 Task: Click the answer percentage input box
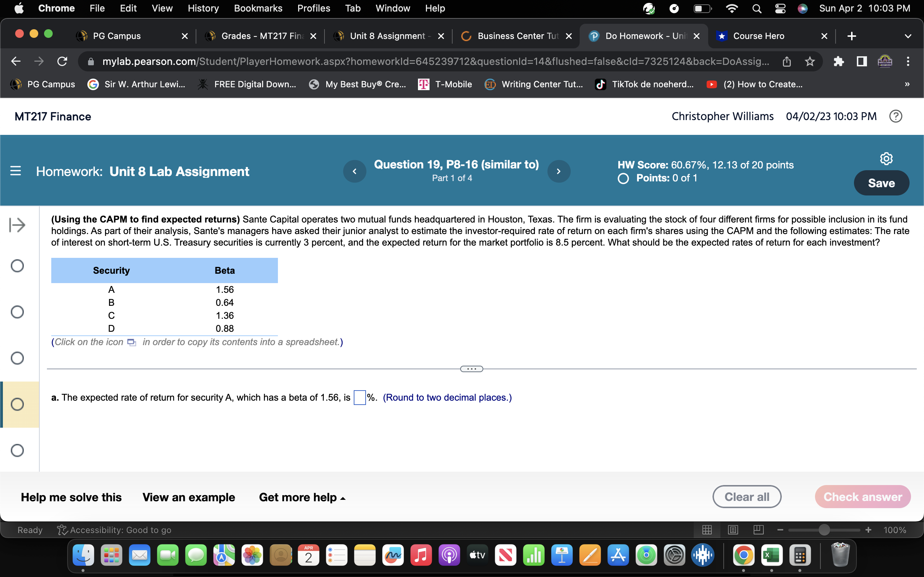click(x=359, y=397)
